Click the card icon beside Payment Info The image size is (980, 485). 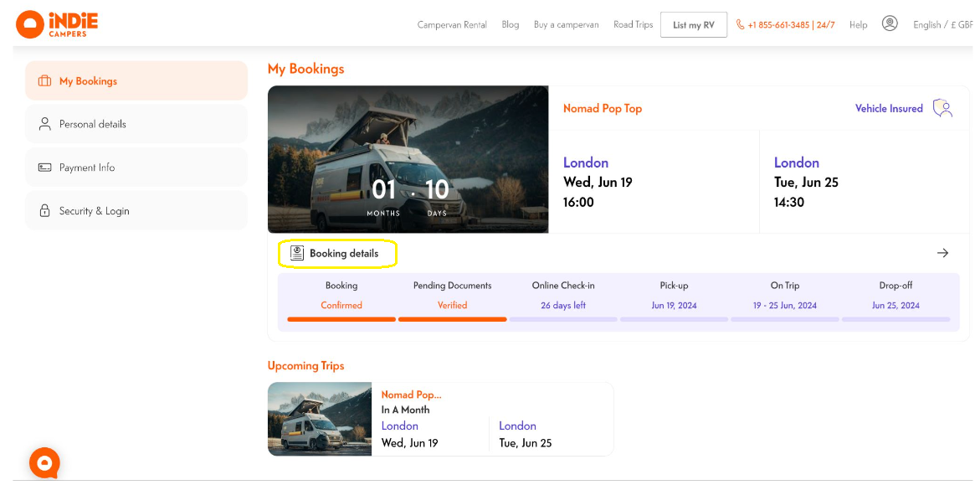[x=44, y=168]
